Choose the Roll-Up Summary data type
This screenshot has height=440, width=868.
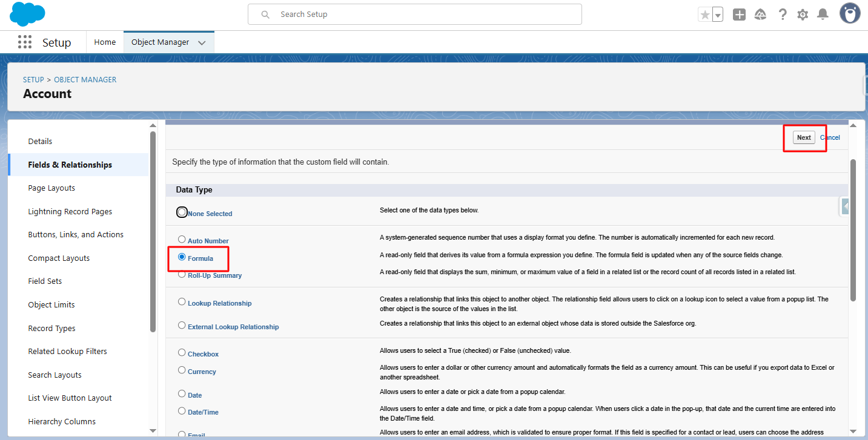(182, 274)
